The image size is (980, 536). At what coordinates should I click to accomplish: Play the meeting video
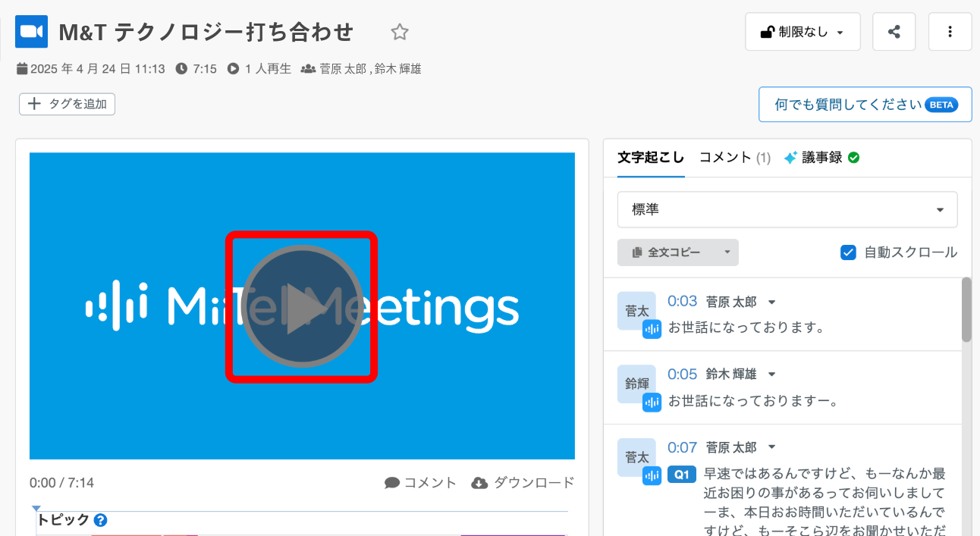[302, 307]
